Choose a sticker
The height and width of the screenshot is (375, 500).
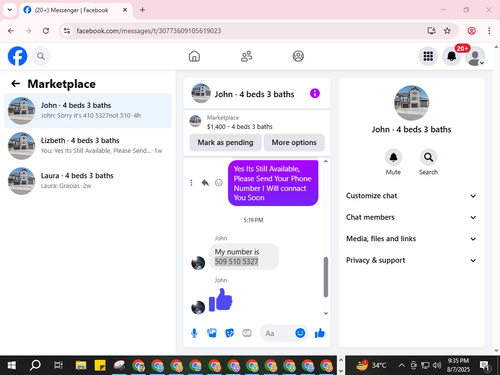[x=230, y=333]
